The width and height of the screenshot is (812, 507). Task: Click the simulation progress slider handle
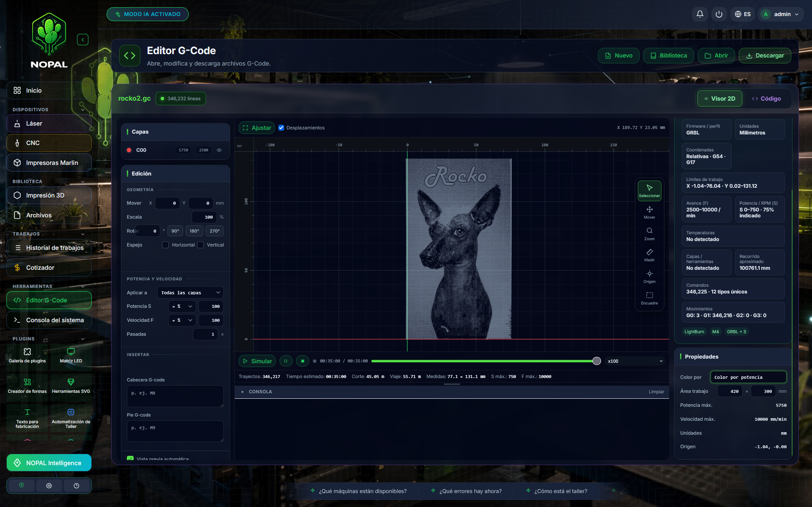click(596, 361)
